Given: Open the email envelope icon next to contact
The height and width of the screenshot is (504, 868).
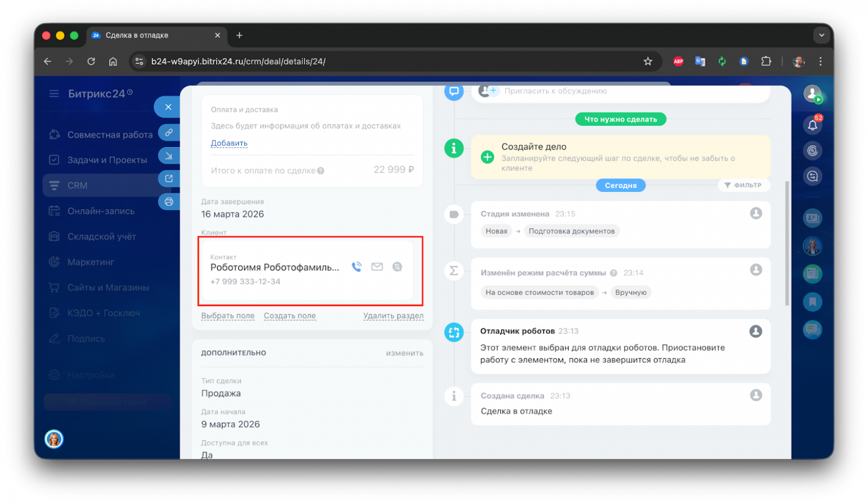Looking at the screenshot, I should point(377,266).
